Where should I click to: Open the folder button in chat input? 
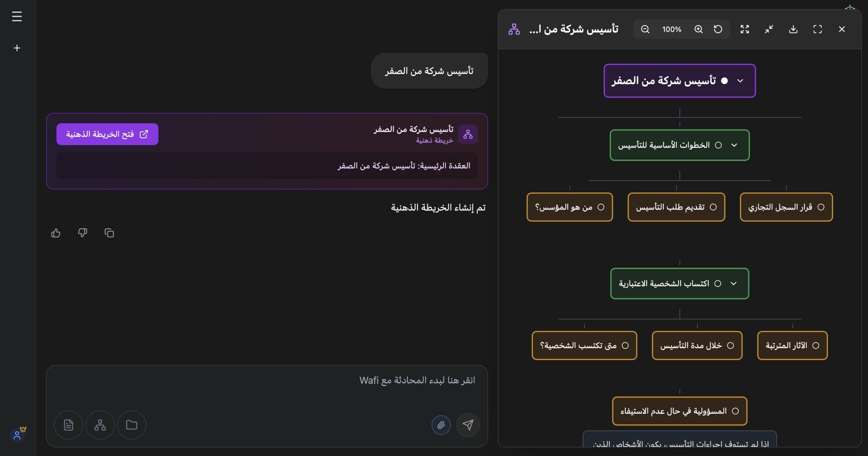132,425
